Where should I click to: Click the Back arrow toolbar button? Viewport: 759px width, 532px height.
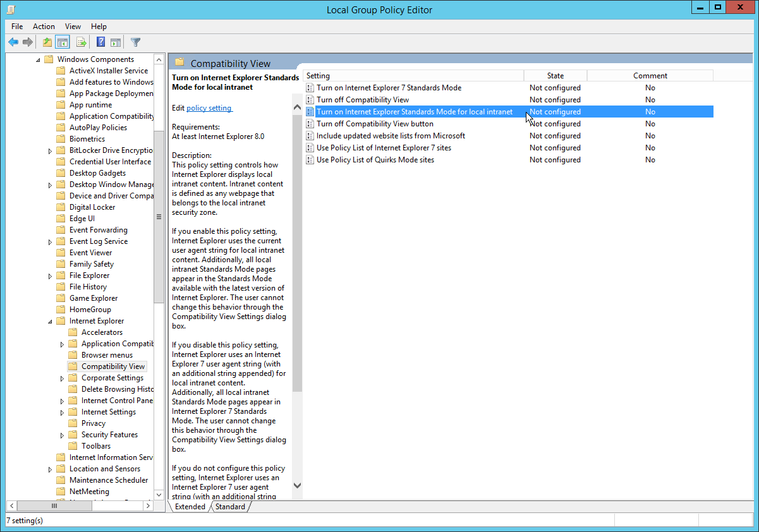13,42
